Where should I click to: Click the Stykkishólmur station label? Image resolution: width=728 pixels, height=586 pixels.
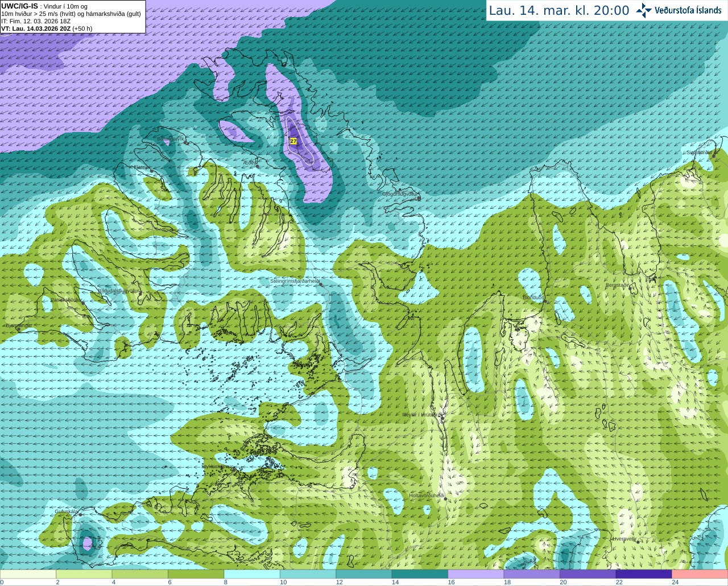[x=217, y=467]
